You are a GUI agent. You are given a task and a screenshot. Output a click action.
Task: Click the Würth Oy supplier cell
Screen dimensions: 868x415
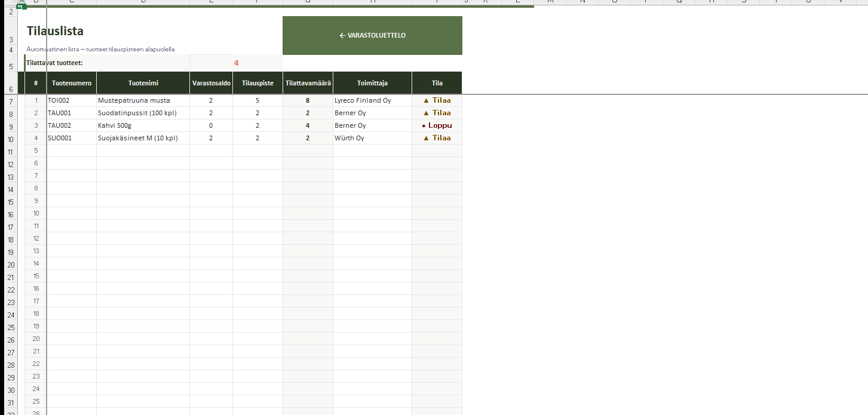pos(372,138)
